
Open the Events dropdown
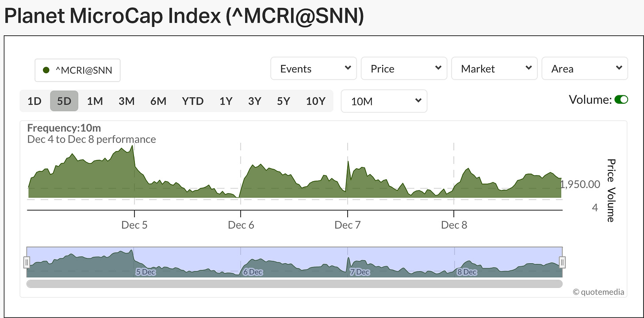(314, 68)
